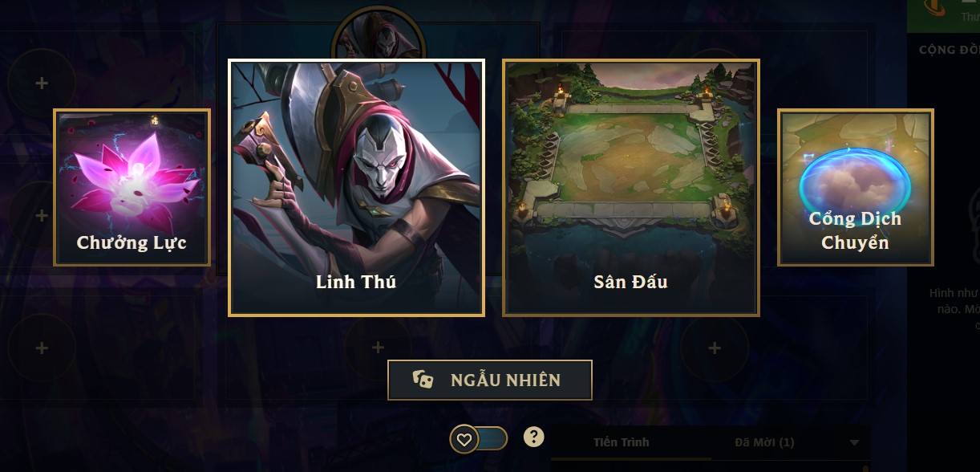This screenshot has height=472, width=980.
Task: Click the heart icon on the favorites switch
Action: [x=464, y=438]
